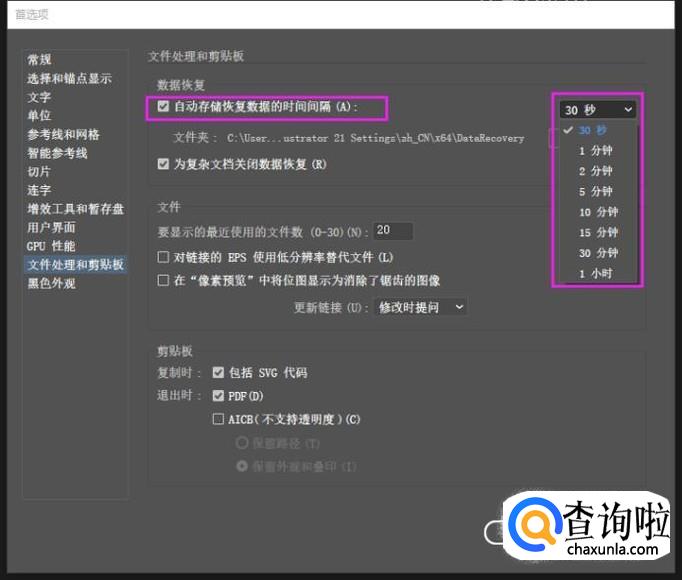Go to 用户界面 preferences category
This screenshot has width=682, height=580.
point(52,227)
